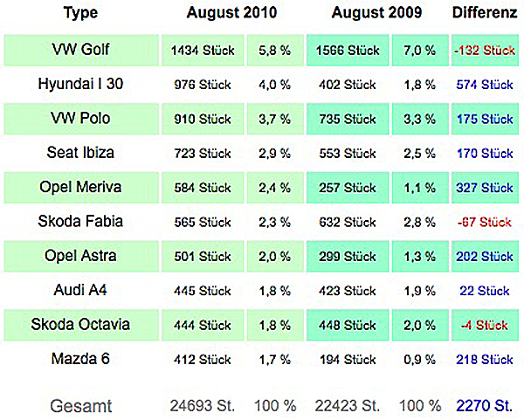Screen dimensions: 524x420
Task: Click the Gesamt total row label
Action: 81,407
